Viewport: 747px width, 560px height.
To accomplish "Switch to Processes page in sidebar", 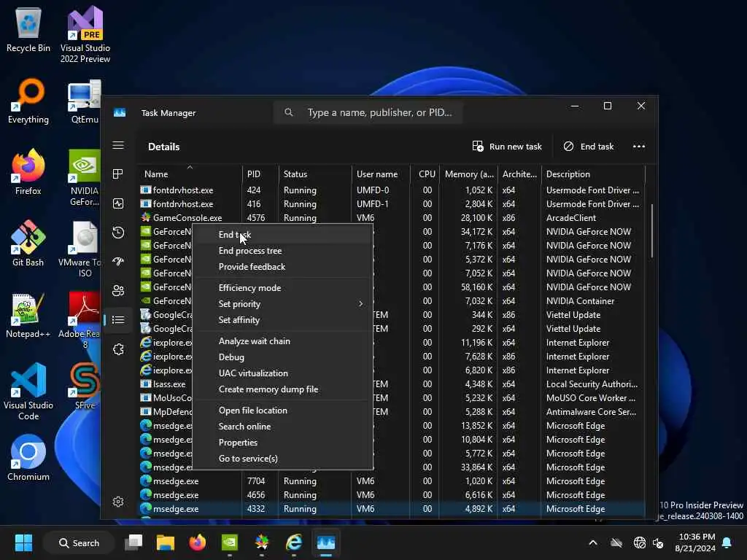I will tap(118, 174).
